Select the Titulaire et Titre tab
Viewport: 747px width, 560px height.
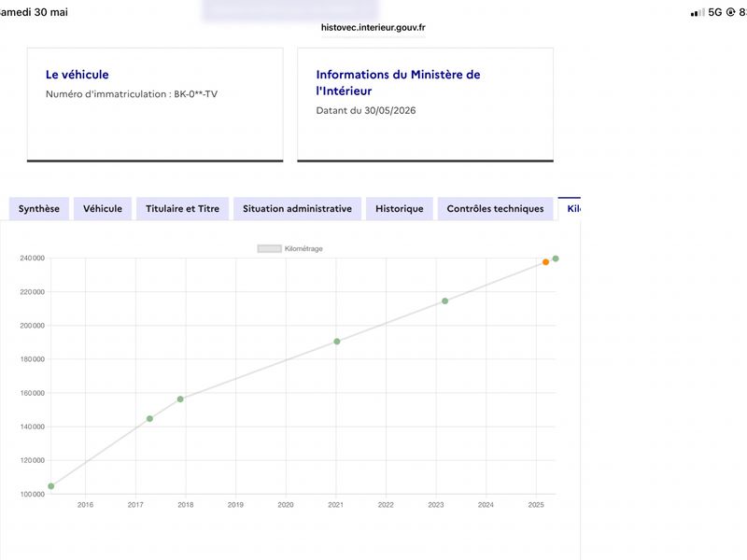click(182, 208)
